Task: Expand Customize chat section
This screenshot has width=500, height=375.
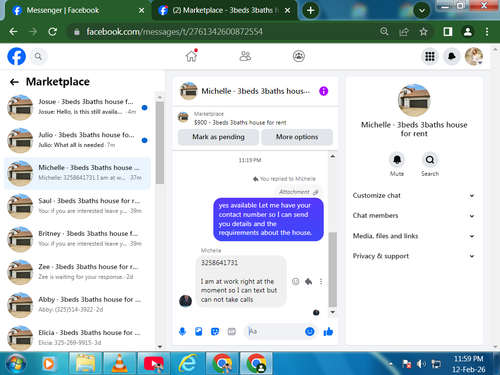Action: pyautogui.click(x=413, y=196)
